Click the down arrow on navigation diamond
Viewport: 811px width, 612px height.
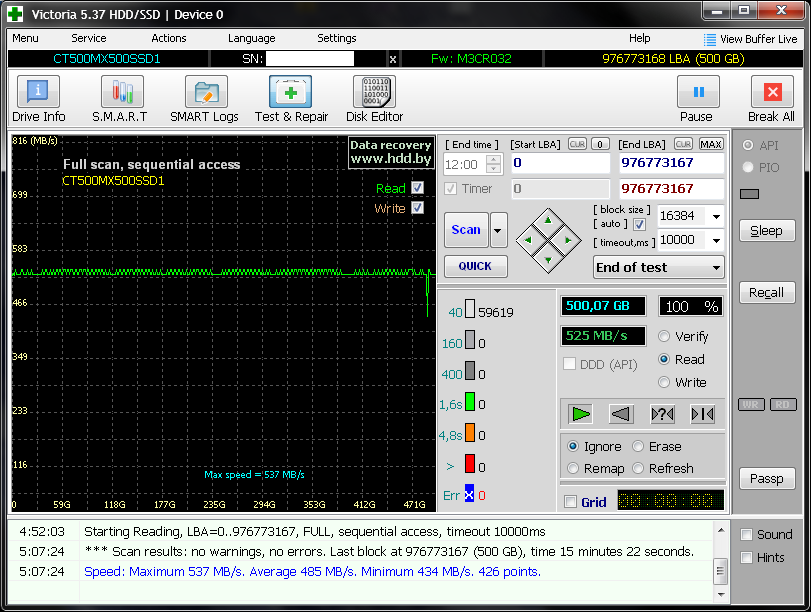pos(548,260)
